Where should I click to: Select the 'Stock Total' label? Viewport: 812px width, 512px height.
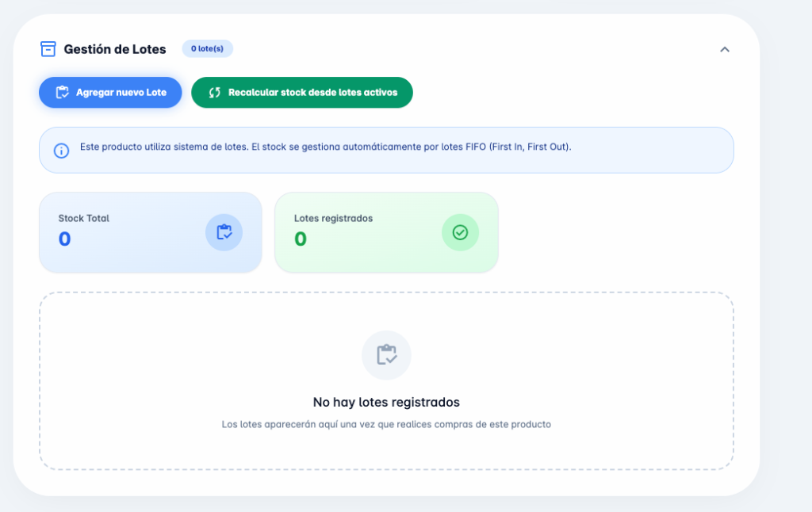tap(83, 219)
